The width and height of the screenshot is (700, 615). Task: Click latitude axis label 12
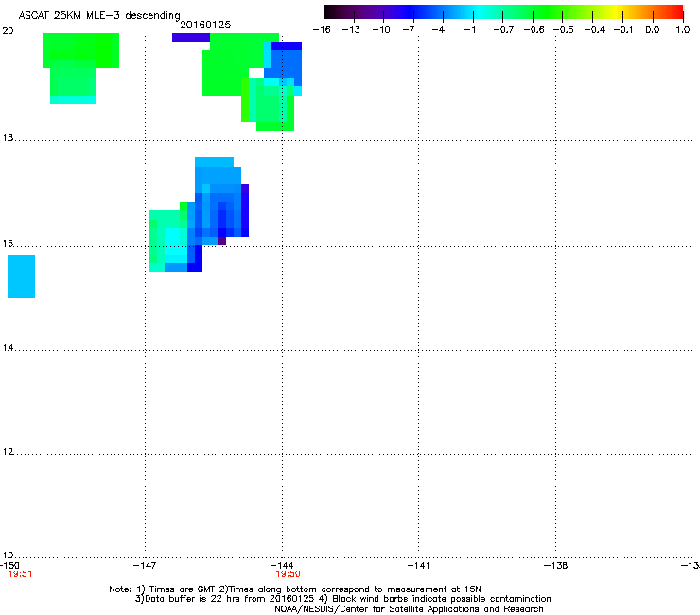click(x=8, y=452)
